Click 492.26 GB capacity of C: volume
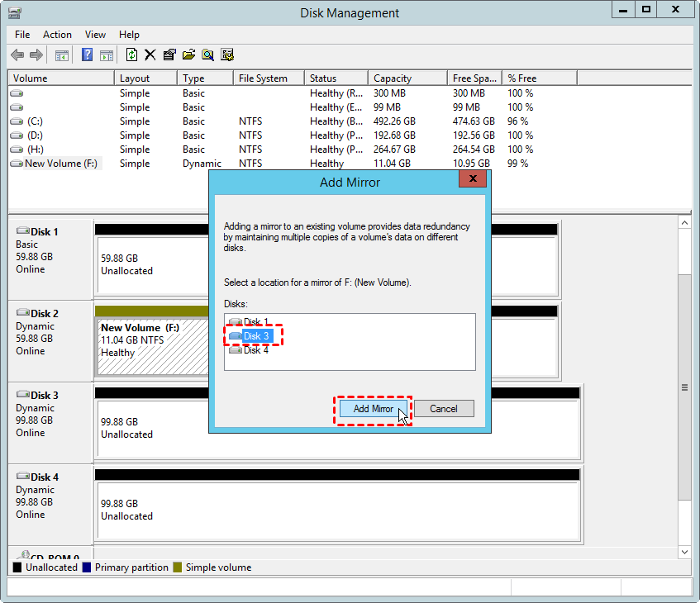 [x=395, y=121]
